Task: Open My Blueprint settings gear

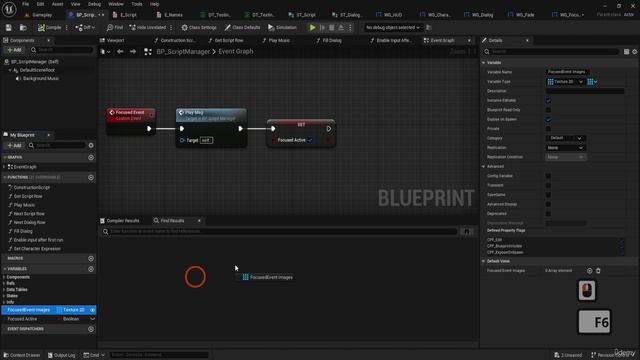Action: coord(91,145)
